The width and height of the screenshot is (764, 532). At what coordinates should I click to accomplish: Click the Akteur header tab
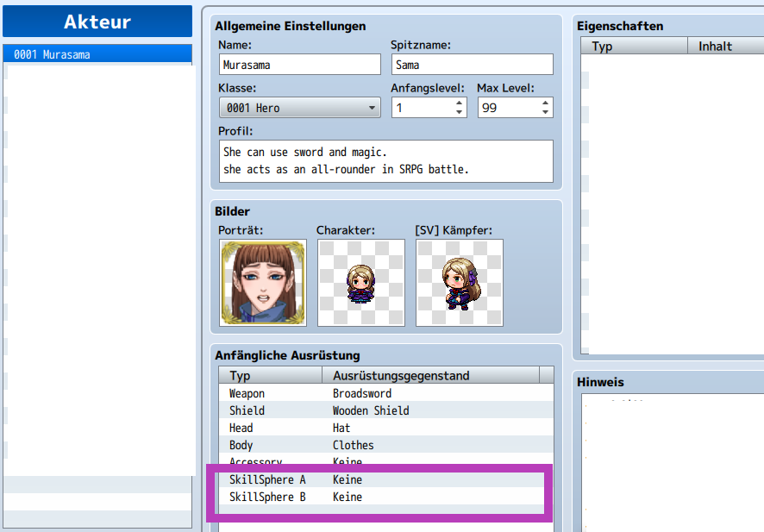pyautogui.click(x=97, y=22)
